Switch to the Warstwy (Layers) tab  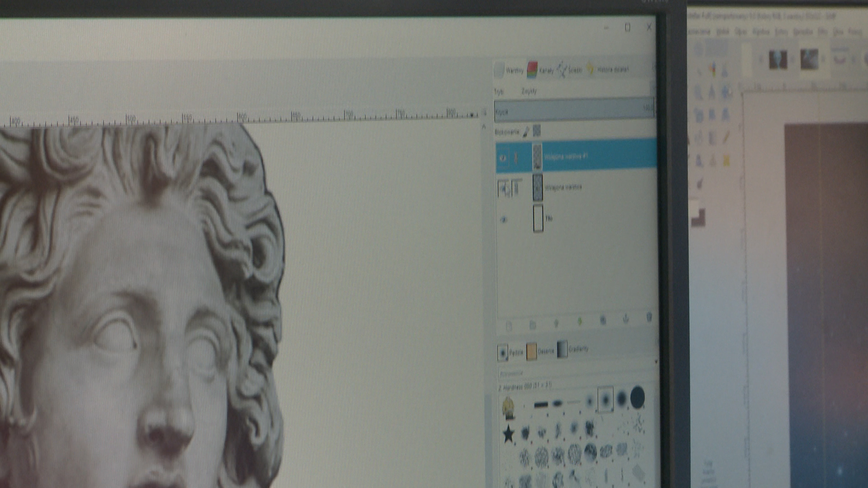coord(509,70)
